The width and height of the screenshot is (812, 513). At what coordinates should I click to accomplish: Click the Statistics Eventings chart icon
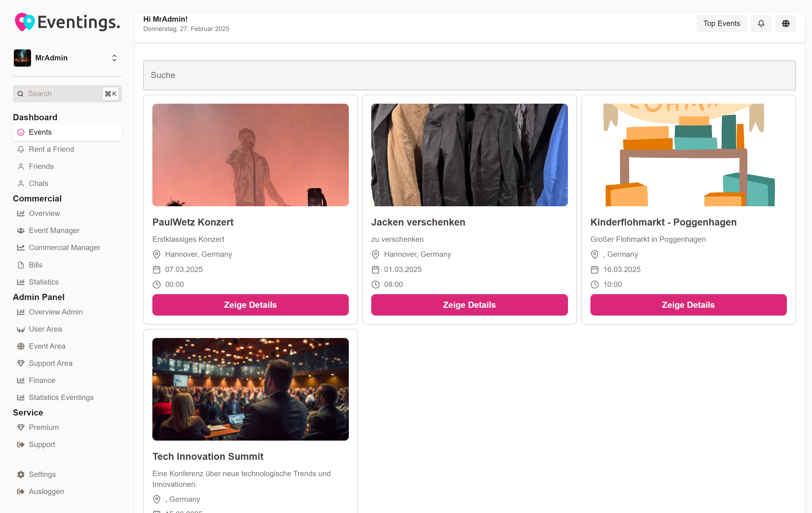[21, 397]
